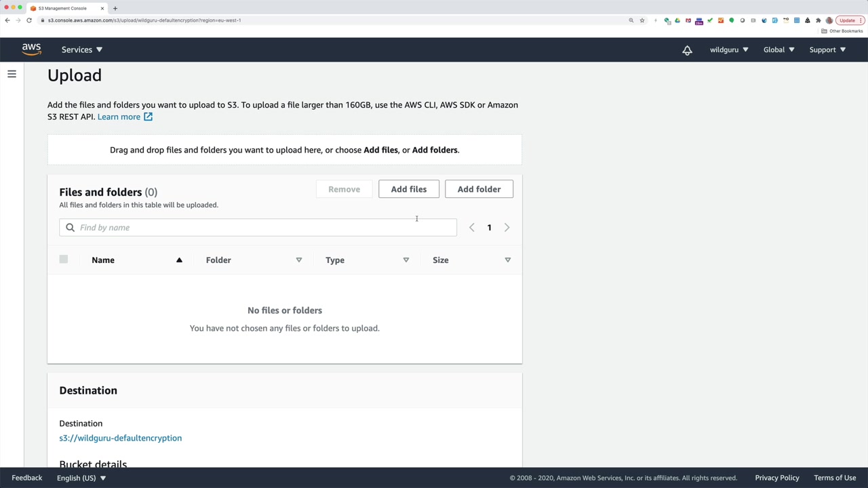Click the site lock icon in address bar

[x=42, y=20]
